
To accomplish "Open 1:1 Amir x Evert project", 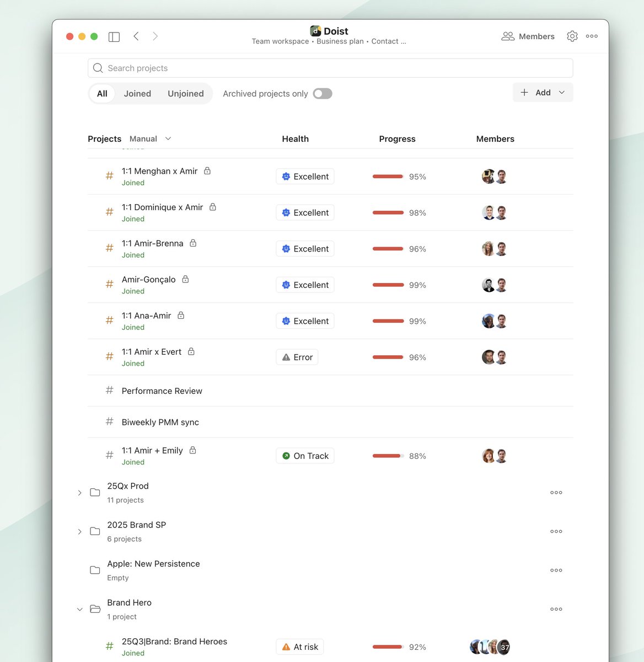I will point(151,352).
